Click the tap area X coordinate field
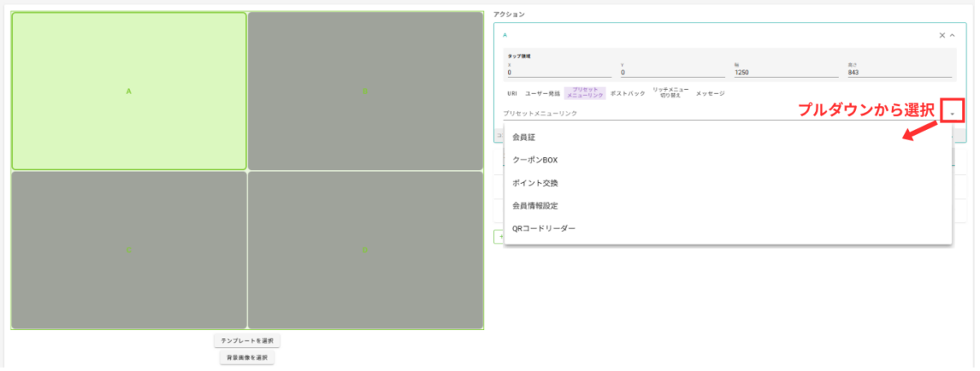Image resolution: width=980 pixels, height=371 pixels. click(x=558, y=72)
